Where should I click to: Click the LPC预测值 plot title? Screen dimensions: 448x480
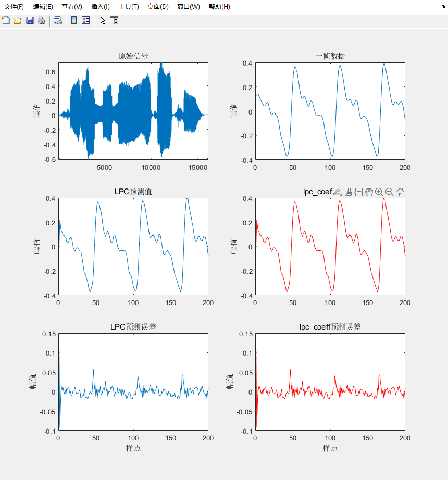[133, 192]
